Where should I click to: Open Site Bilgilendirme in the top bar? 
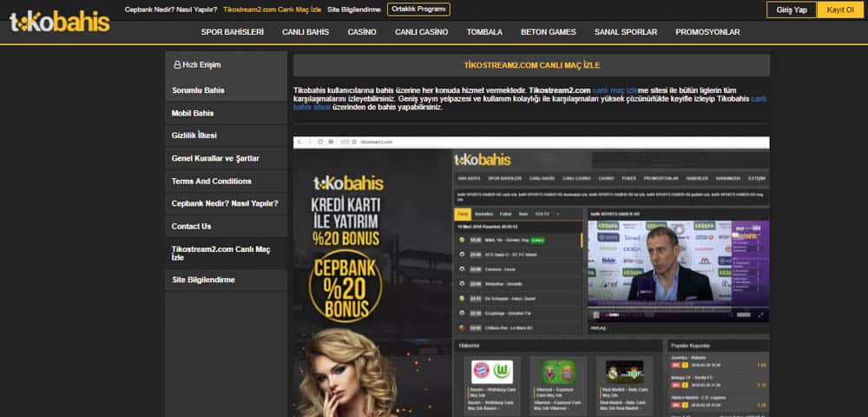pos(354,10)
